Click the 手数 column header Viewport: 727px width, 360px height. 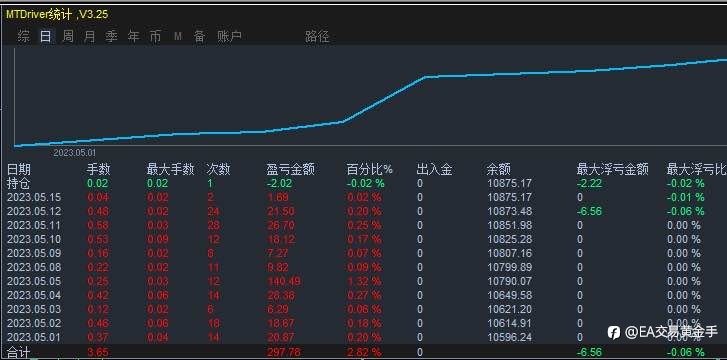[98, 169]
